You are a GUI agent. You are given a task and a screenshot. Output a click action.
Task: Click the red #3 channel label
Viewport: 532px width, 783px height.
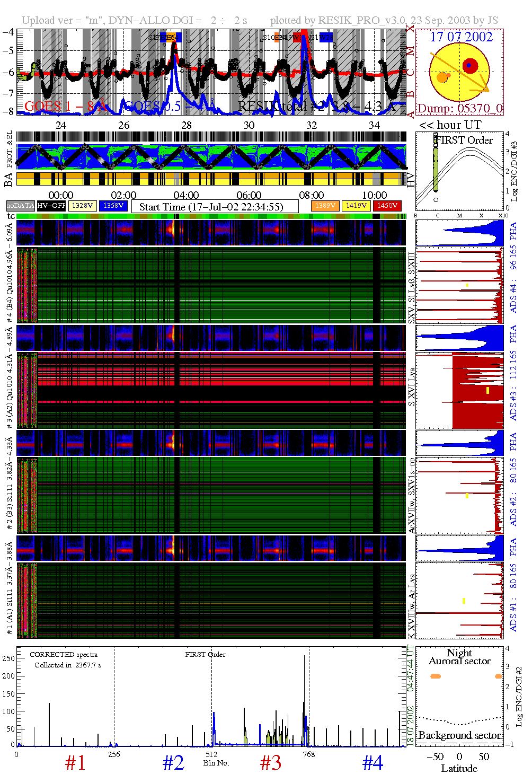tap(271, 763)
